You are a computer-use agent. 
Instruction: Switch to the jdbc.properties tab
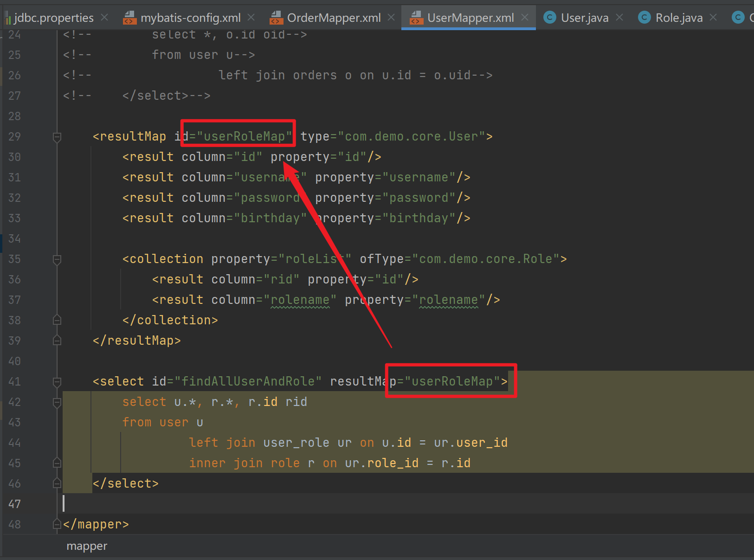click(54, 18)
